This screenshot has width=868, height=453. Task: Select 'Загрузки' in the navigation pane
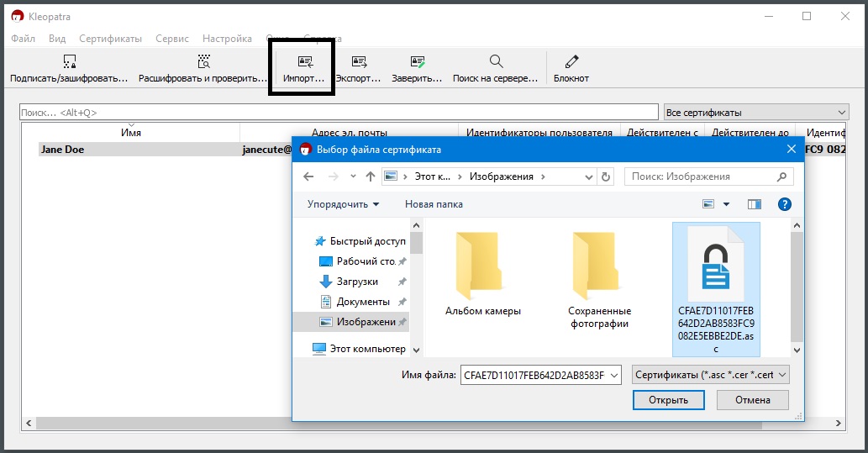[357, 282]
